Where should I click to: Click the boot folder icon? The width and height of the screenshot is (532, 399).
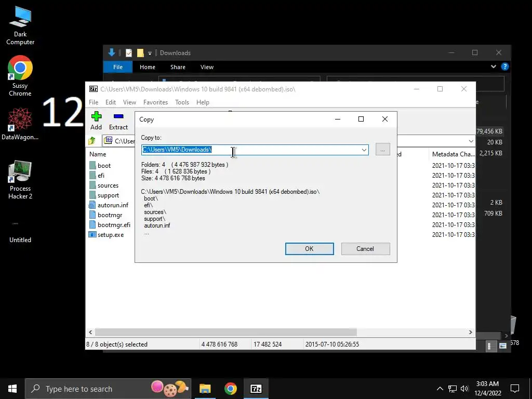click(x=92, y=165)
